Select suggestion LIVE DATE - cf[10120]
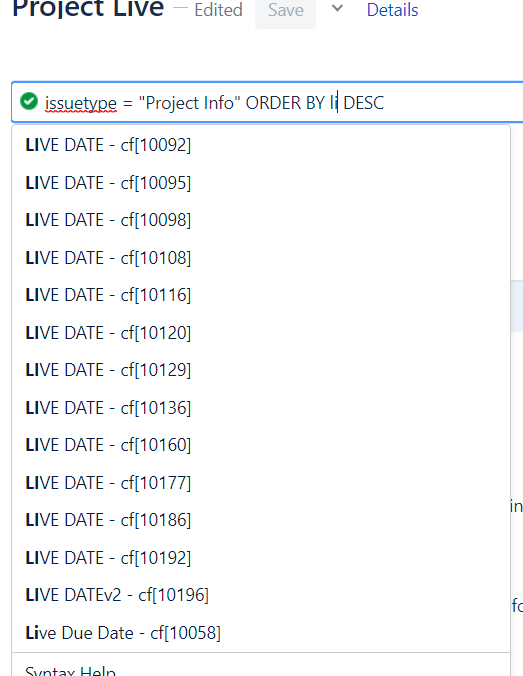523x676 pixels. click(261, 333)
